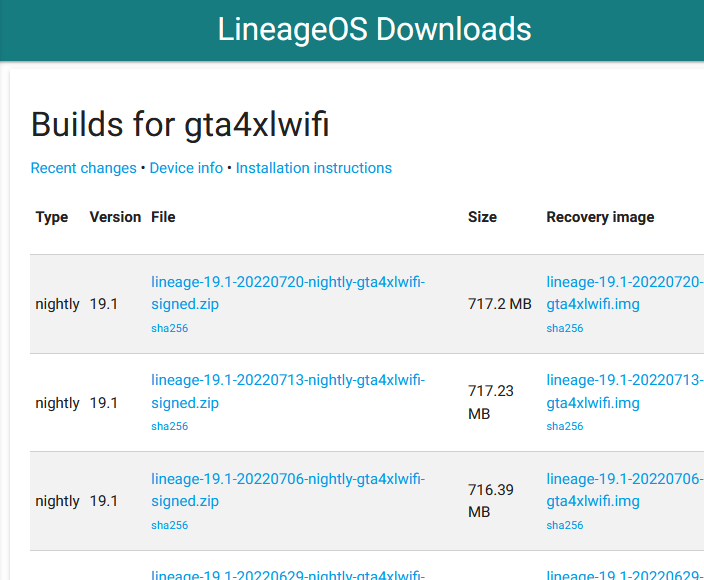Image resolution: width=704 pixels, height=580 pixels.
Task: Select nightly type in 20220713 row
Action: point(57,403)
